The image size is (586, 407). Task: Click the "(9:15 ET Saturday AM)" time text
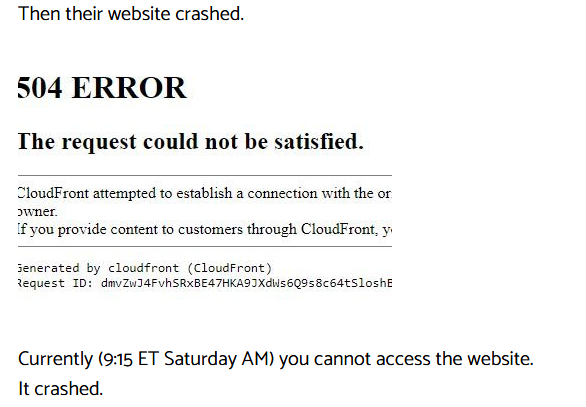click(186, 359)
